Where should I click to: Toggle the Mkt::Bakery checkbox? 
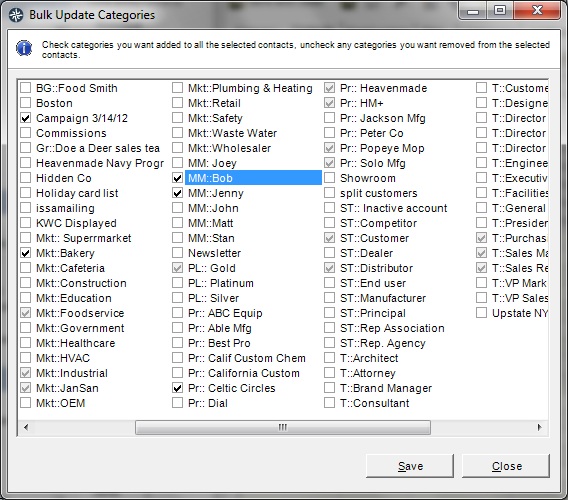coord(25,253)
